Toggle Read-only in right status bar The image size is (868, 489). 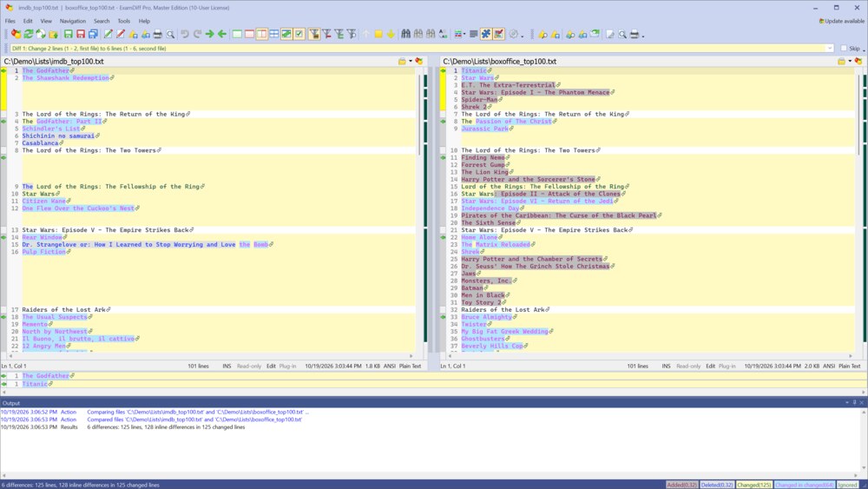point(688,366)
